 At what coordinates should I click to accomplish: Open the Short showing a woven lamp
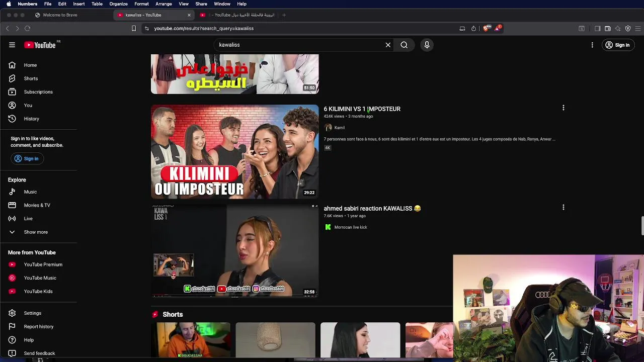pyautogui.click(x=275, y=340)
